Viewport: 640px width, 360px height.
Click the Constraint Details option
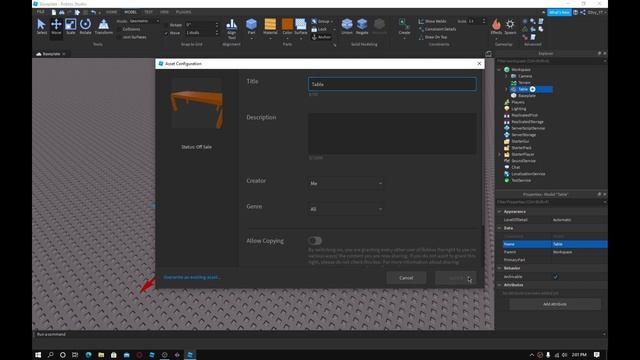point(437,29)
